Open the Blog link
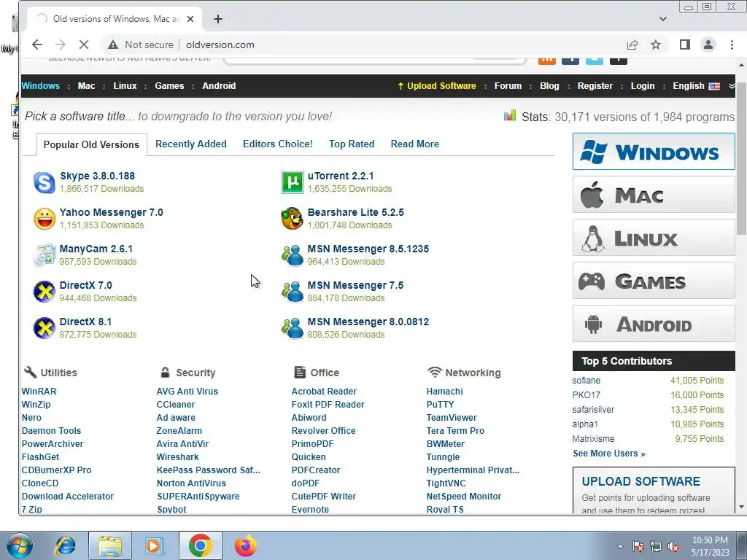The image size is (747, 560). coord(549,86)
